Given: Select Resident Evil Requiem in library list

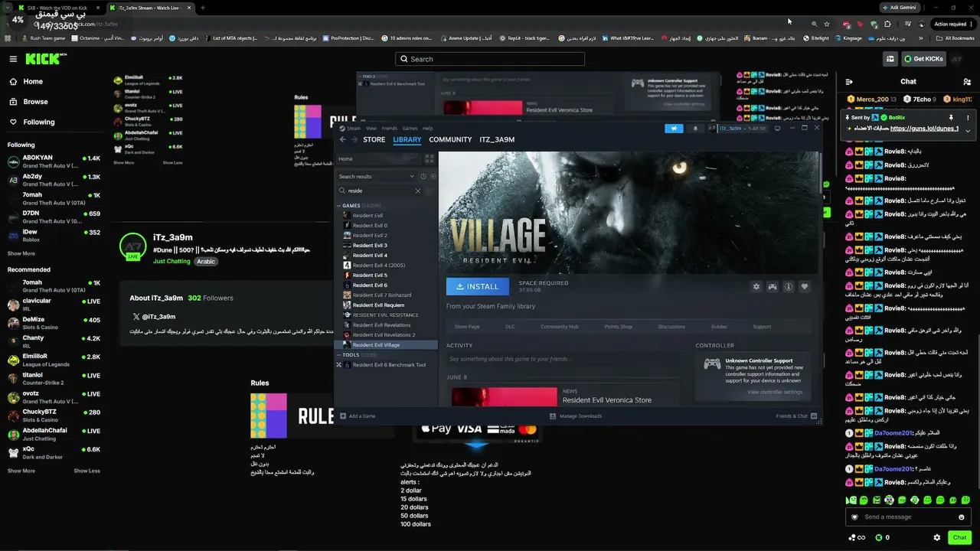Looking at the screenshot, I should pyautogui.click(x=378, y=305).
